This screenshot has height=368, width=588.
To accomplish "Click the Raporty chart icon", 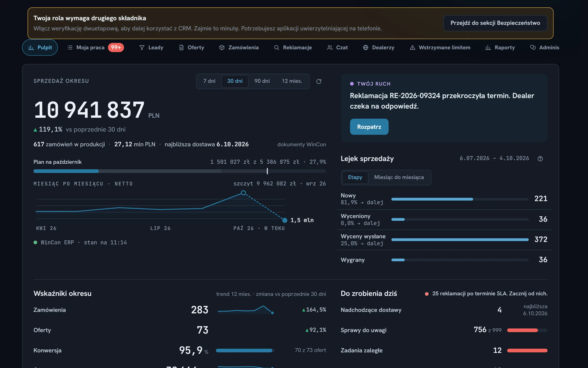I will [488, 48].
